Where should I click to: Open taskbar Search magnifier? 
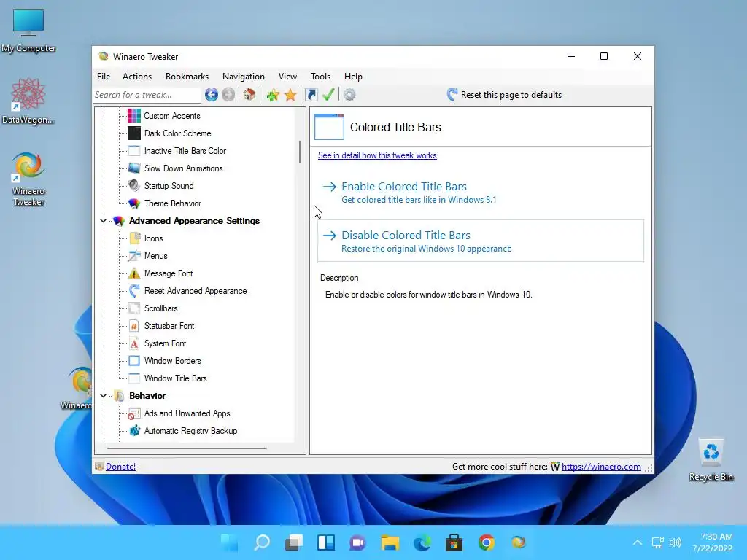(x=262, y=542)
